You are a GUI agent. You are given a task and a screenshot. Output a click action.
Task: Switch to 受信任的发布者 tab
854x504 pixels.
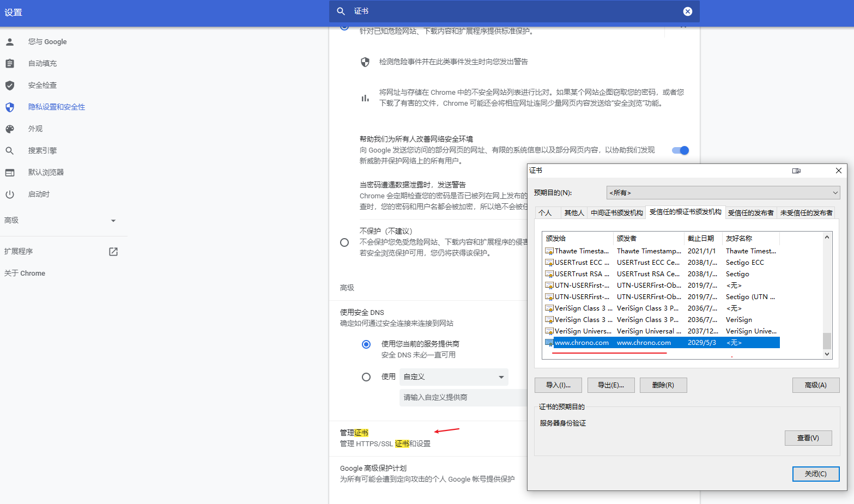tap(750, 213)
